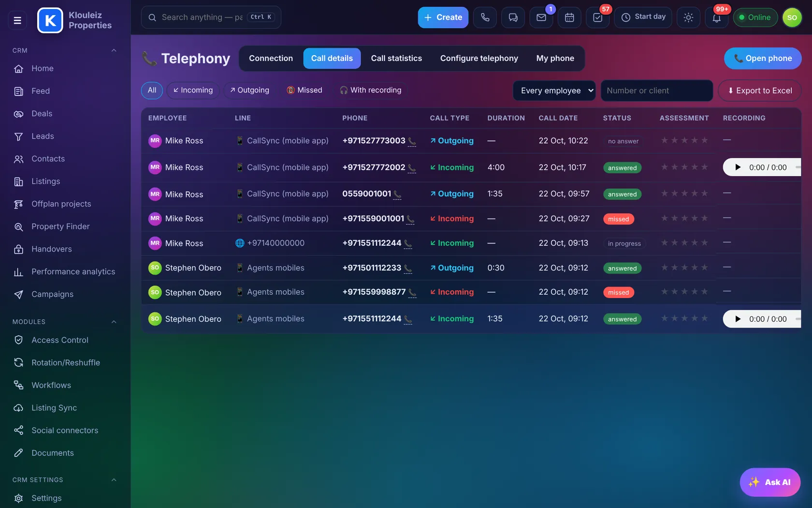Toggle the light/dark theme sun icon

click(x=688, y=17)
